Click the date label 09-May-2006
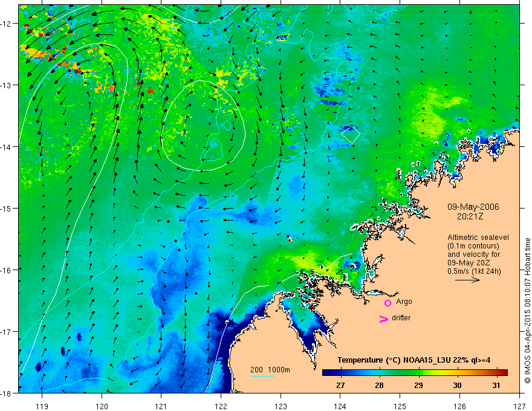This screenshot has width=532, height=411. [x=473, y=207]
